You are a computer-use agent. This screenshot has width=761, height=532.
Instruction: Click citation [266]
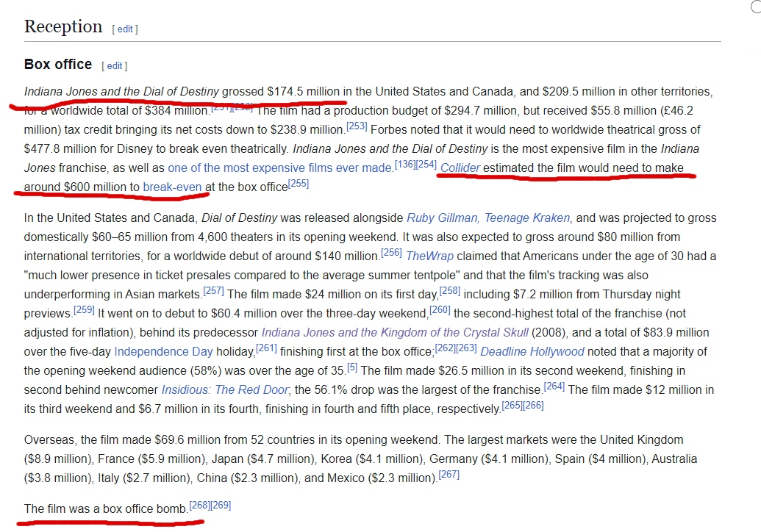tap(533, 406)
